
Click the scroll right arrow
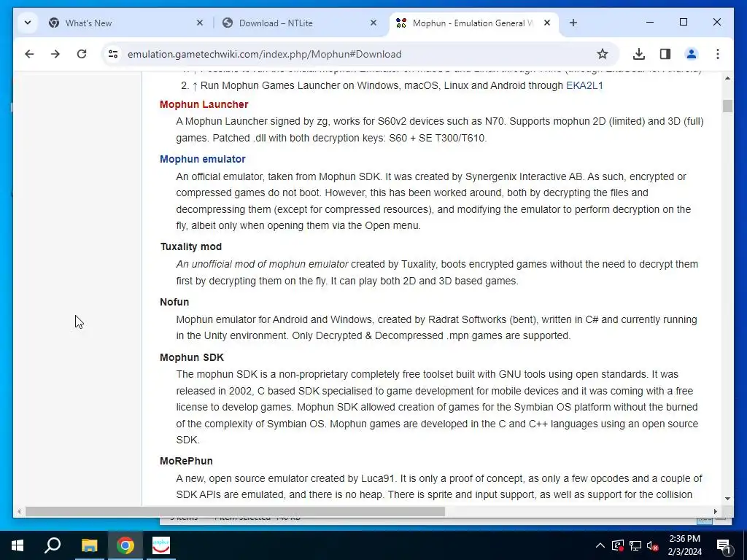pyautogui.click(x=715, y=511)
